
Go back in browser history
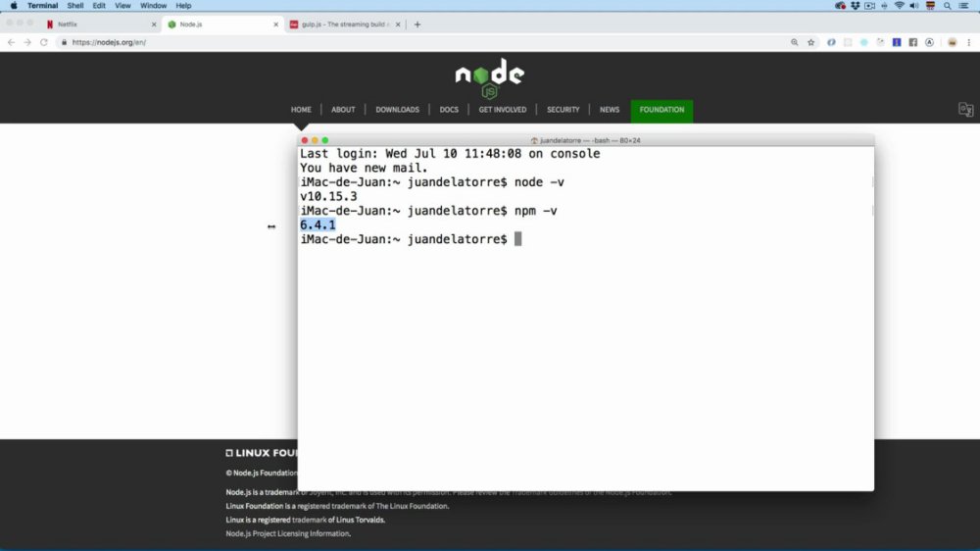(11, 42)
